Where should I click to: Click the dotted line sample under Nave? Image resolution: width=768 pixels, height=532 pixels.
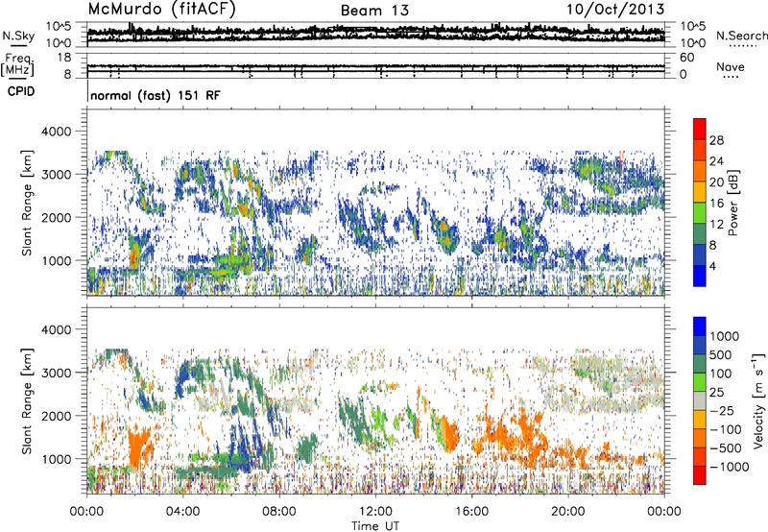pos(731,77)
